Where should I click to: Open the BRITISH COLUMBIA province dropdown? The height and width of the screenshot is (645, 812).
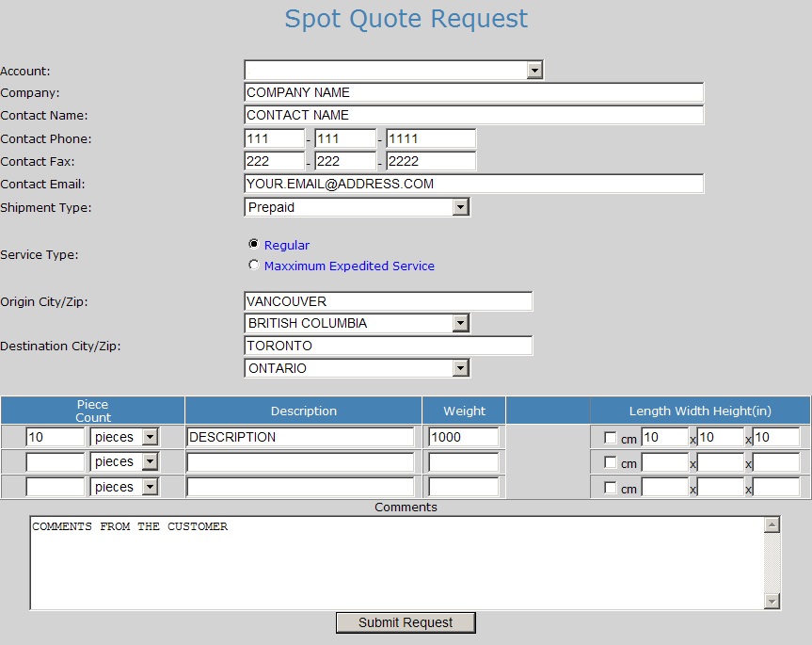pyautogui.click(x=459, y=323)
